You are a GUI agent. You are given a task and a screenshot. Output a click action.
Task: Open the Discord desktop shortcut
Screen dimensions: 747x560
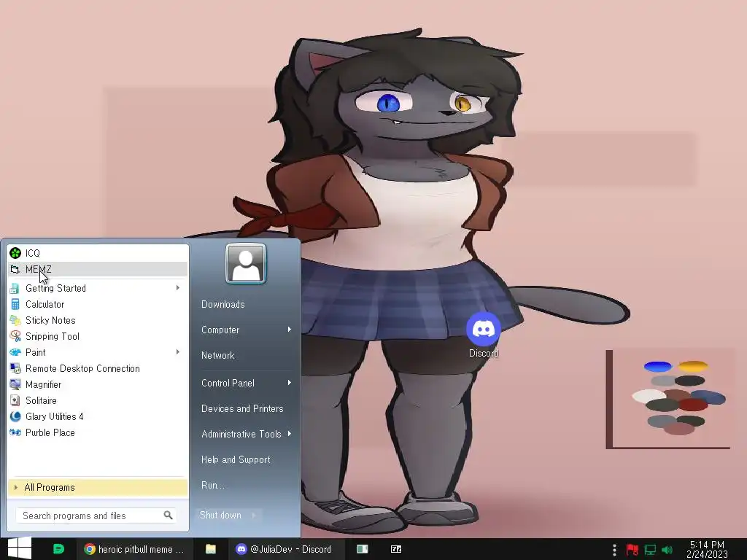tap(483, 335)
